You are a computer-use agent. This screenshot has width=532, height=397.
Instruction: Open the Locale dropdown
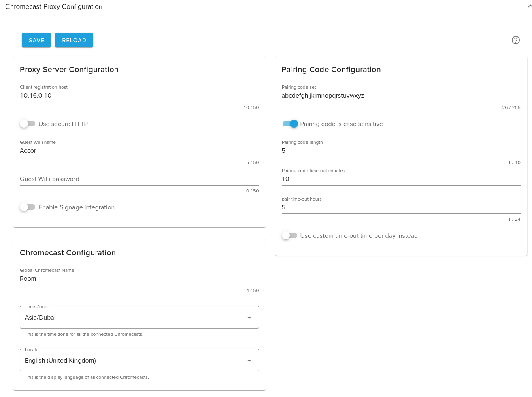tap(139, 360)
